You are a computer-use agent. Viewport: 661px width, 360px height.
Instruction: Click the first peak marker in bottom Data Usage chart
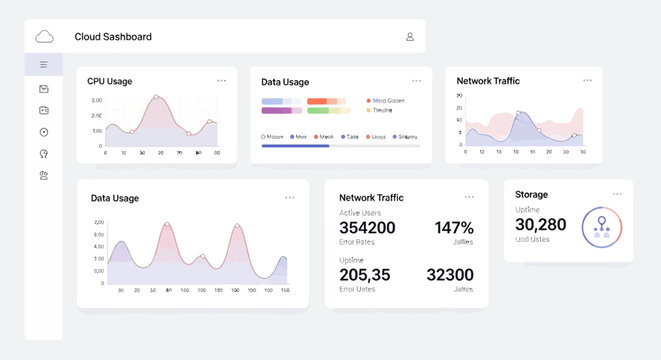[167, 224]
